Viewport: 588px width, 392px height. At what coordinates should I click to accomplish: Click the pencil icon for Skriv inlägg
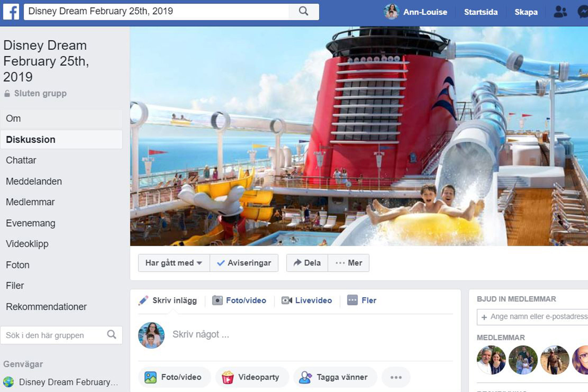[143, 300]
